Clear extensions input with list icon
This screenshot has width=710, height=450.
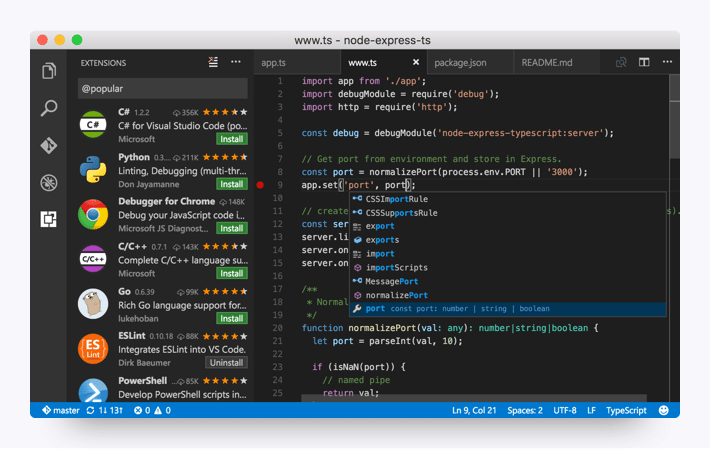point(213,62)
